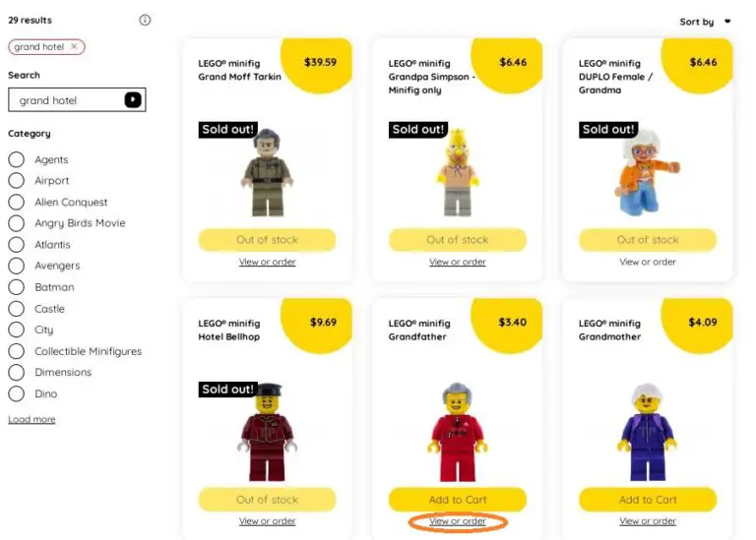Select the Agents category radio button
The width and height of the screenshot is (756, 540).
(17, 159)
